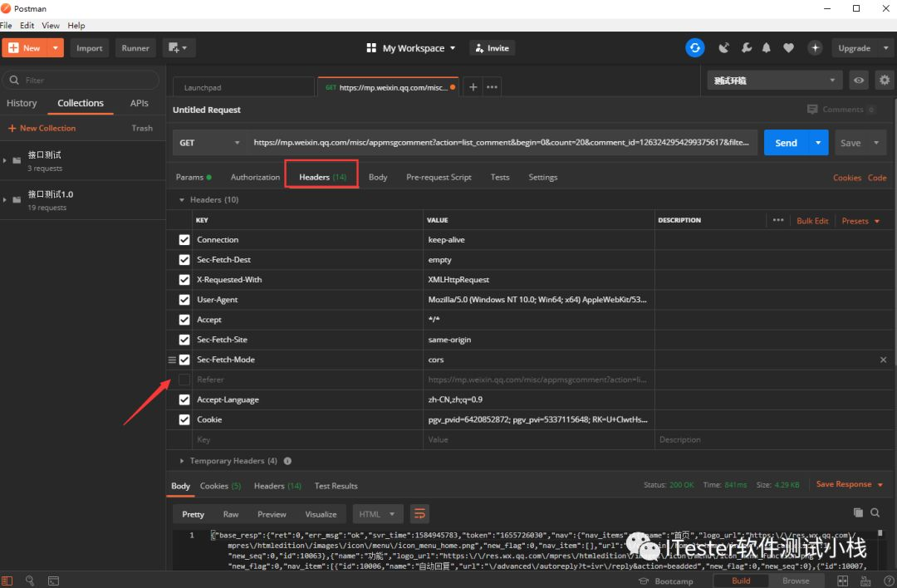Open the Pre-request Script tab
Viewport: 897px width, 588px height.
click(439, 178)
